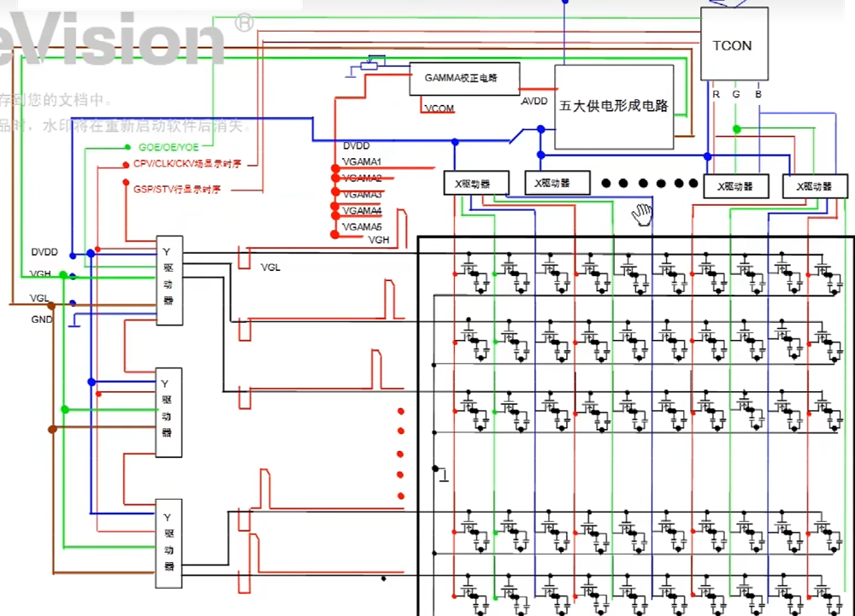Click the middle Y驱动器 block
The image size is (855, 616).
[x=168, y=413]
